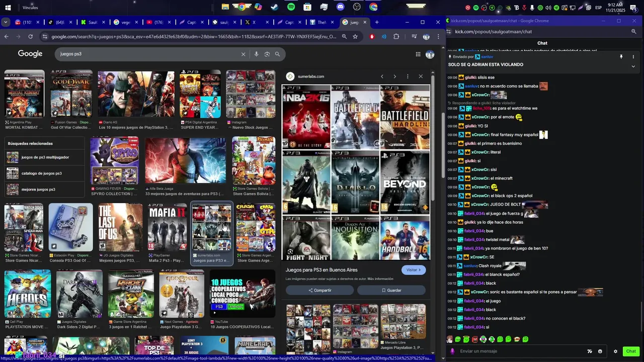
Task: Open the Darksiders II image result
Action: pos(79,294)
